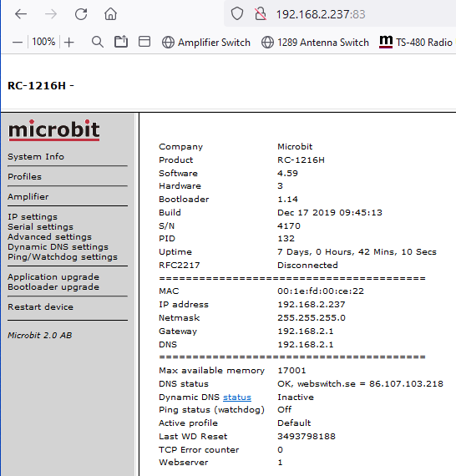Open Advanced settings
Viewport: 456px width, 476px height.
(x=49, y=237)
